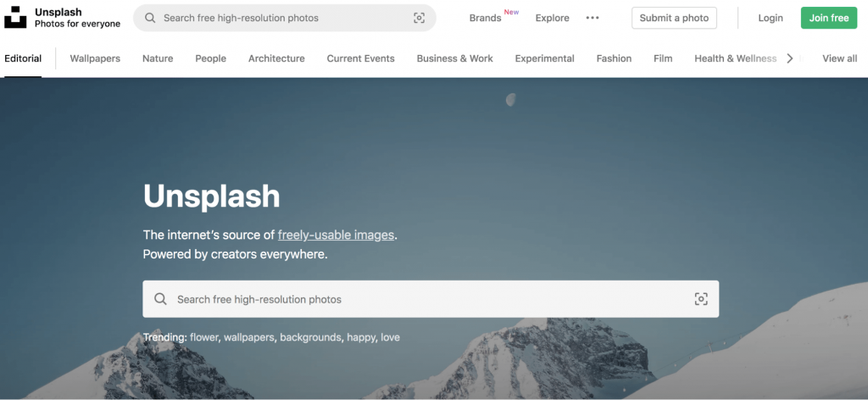Select the Wallpapers category tab
The image size is (868, 400).
(95, 58)
